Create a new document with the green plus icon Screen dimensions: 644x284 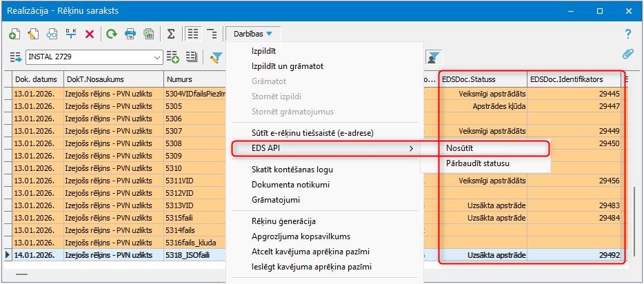14,34
